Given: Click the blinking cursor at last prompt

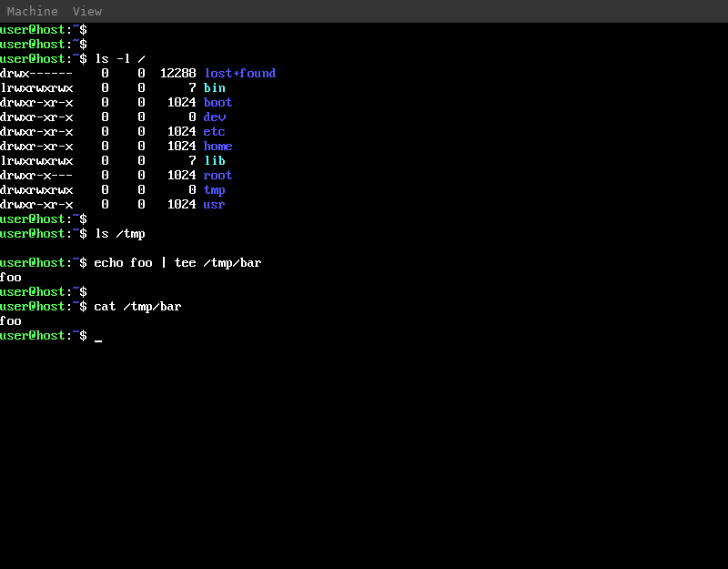Looking at the screenshot, I should [98, 340].
